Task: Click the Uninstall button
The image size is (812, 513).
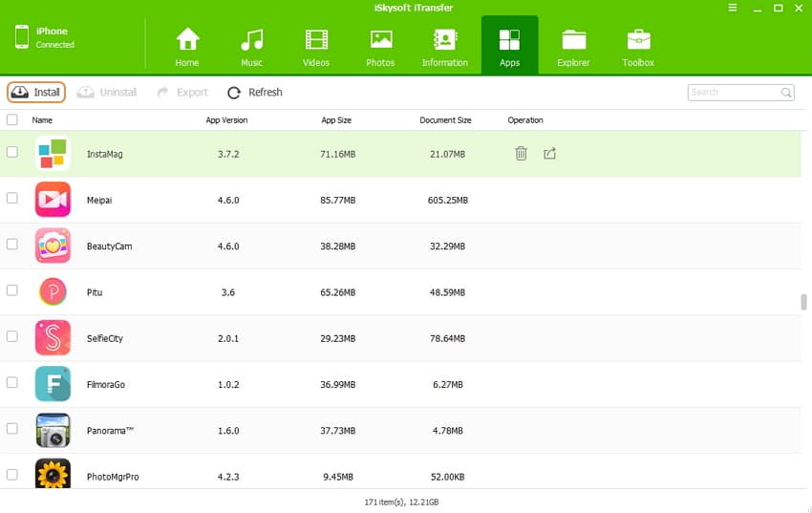Action: click(107, 92)
